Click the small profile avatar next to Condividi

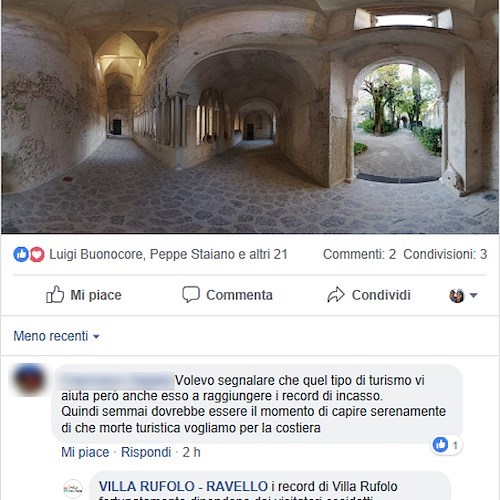[x=457, y=295]
